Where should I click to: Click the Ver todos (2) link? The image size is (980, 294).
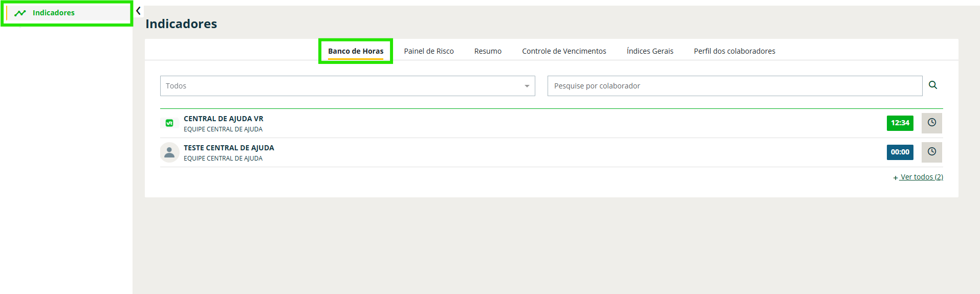tap(921, 177)
